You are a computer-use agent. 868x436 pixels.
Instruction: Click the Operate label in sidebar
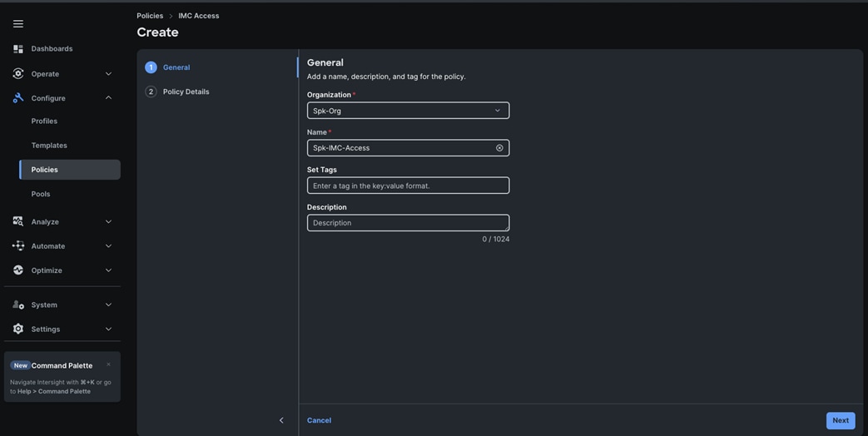click(x=46, y=74)
